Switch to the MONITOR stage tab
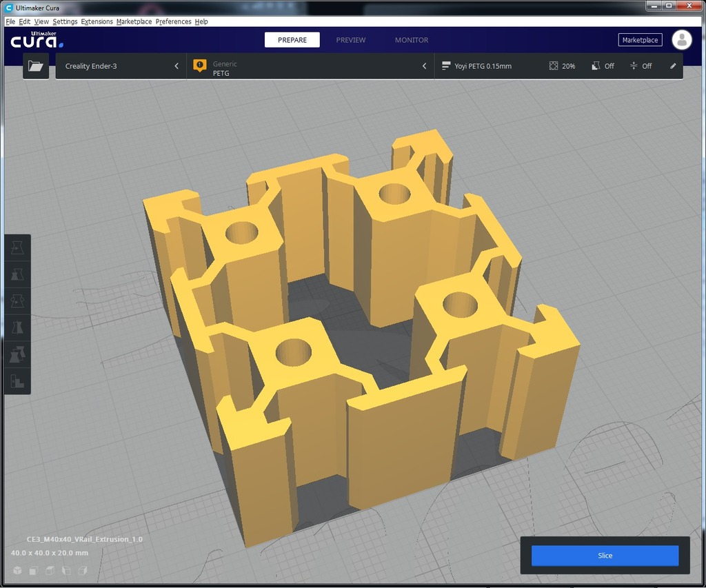 point(412,39)
